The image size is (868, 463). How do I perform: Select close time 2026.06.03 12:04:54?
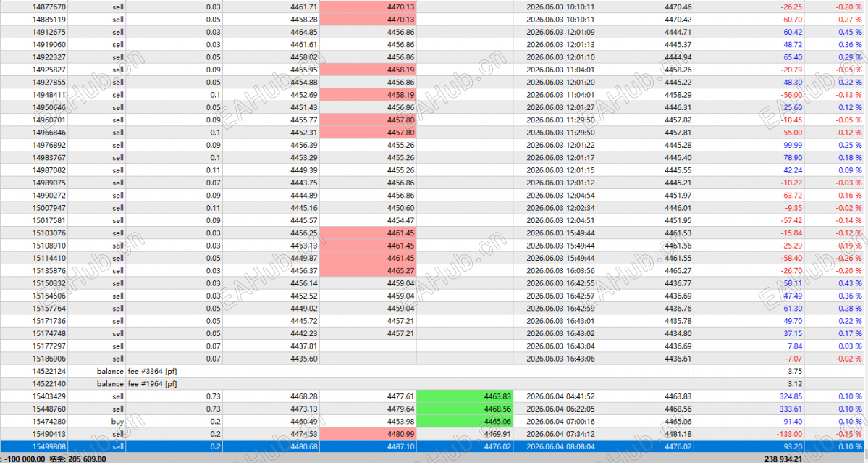click(560, 196)
